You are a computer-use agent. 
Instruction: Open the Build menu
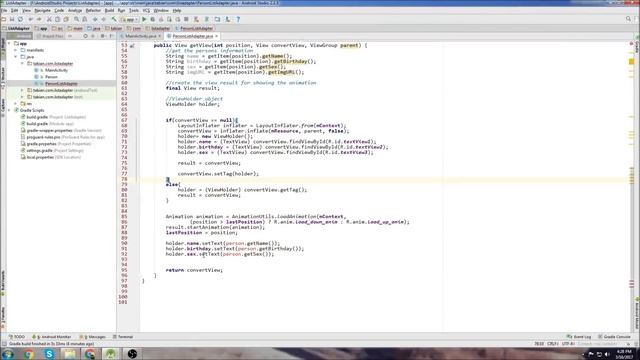109,10
